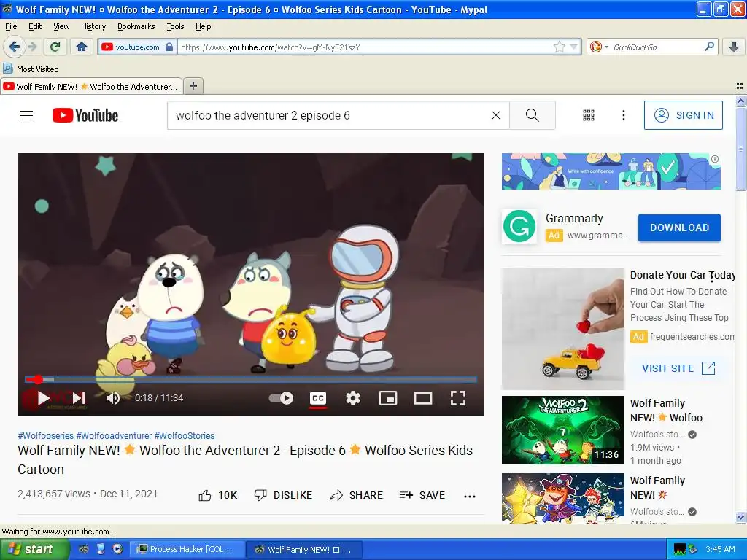Open the View menu
The width and height of the screenshot is (747, 560).
61,26
